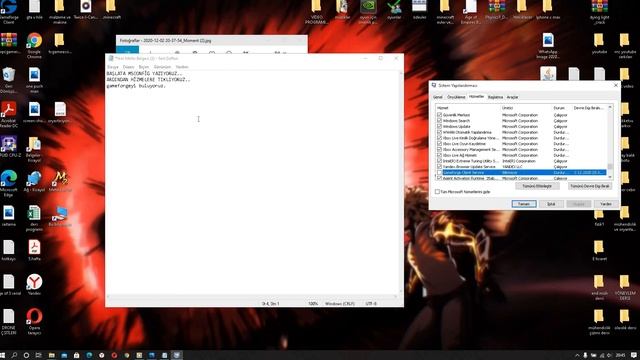The width and height of the screenshot is (640, 360).
Task: Open the volume icon in system tray
Action: click(609, 355)
